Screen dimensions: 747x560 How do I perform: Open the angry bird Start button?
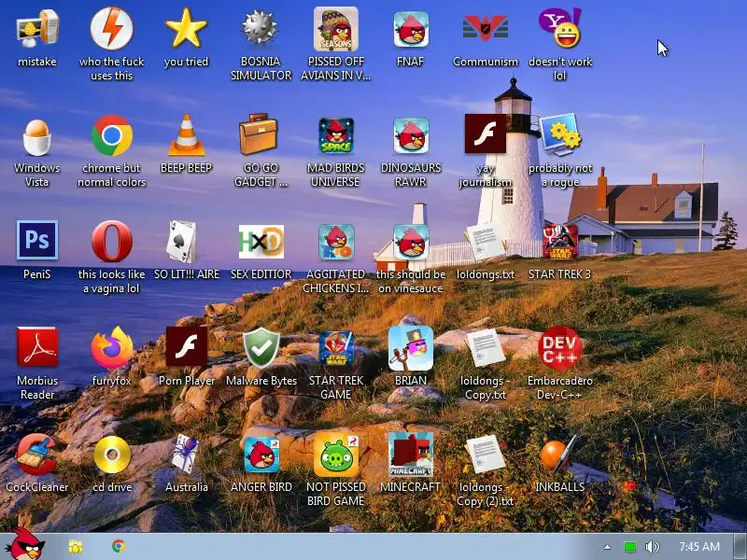26,544
